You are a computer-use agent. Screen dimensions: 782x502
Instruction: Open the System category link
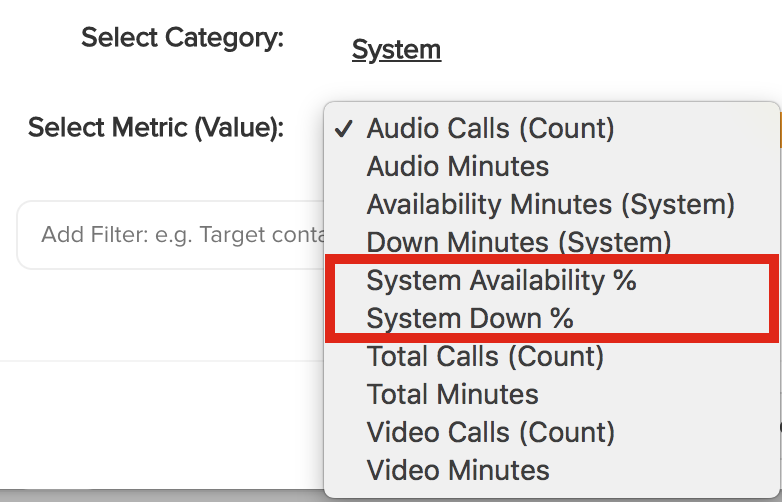point(396,50)
